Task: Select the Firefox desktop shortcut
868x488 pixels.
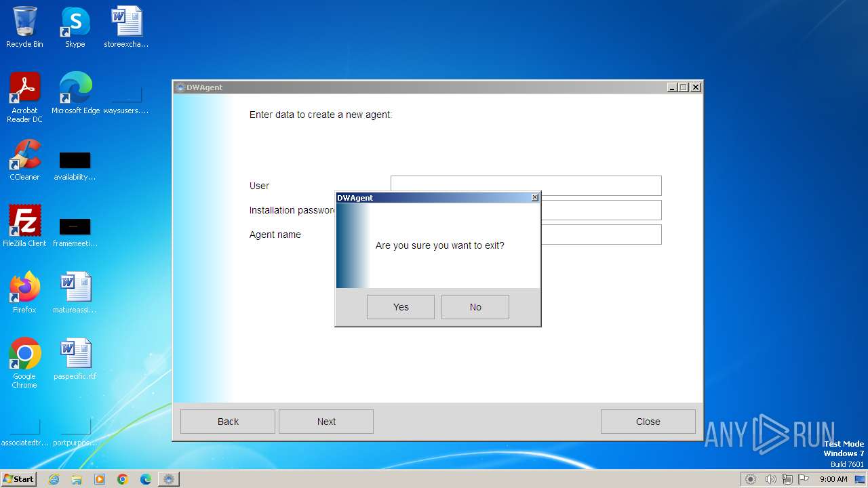Action: tap(24, 293)
